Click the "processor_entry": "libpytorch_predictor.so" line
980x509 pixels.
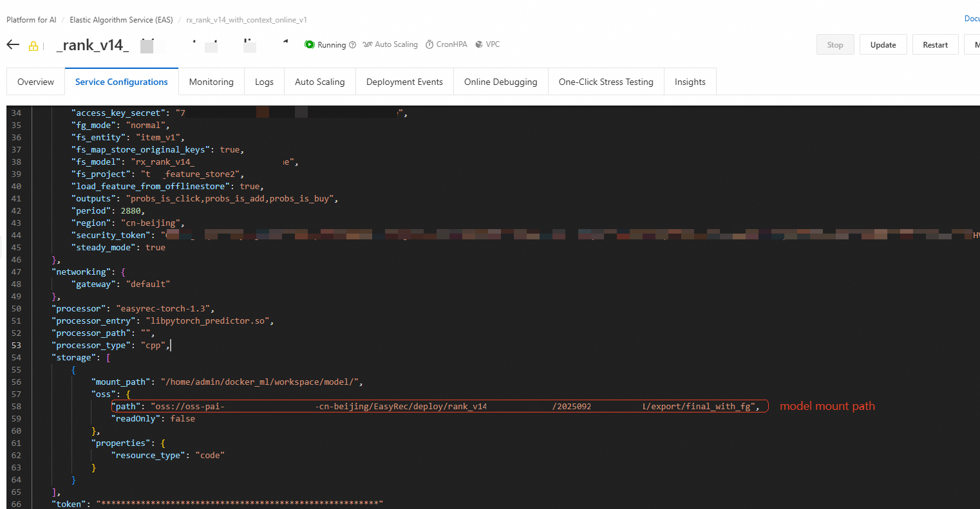[163, 321]
